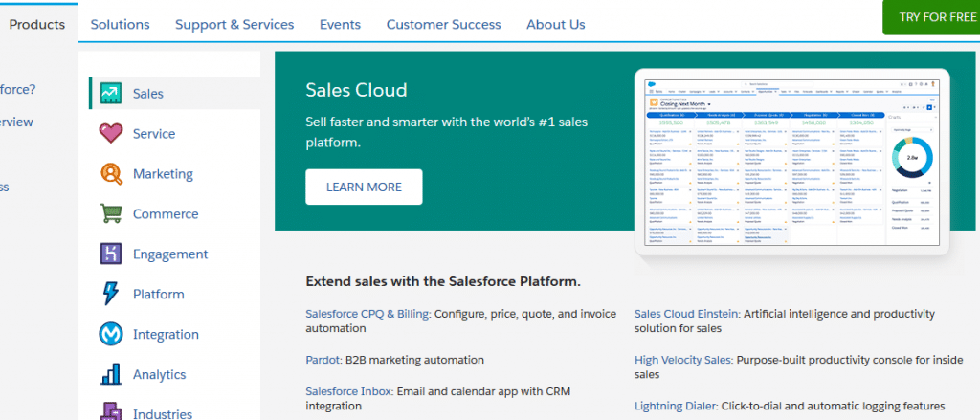Click the Marketing magnifier icon
The width and height of the screenshot is (980, 420).
coord(111,174)
